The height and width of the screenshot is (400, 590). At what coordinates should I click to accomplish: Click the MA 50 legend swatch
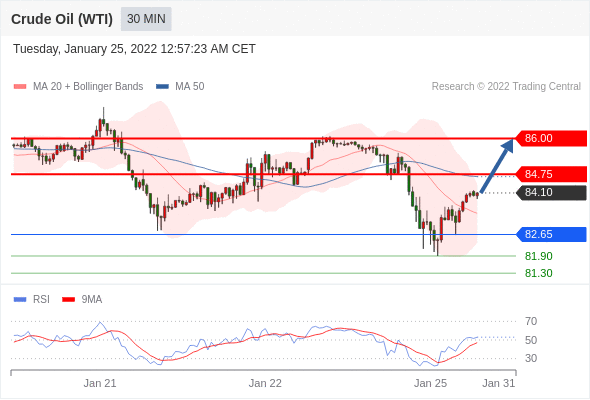tap(162, 87)
